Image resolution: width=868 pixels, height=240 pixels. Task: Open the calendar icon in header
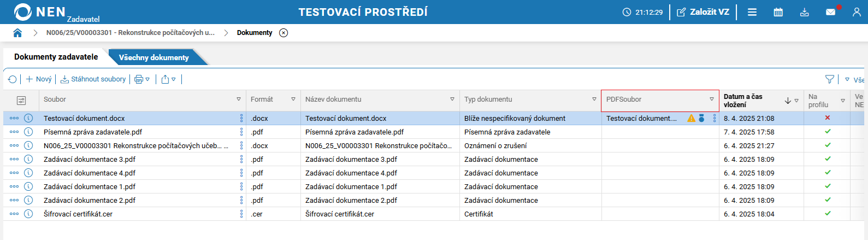tap(778, 12)
